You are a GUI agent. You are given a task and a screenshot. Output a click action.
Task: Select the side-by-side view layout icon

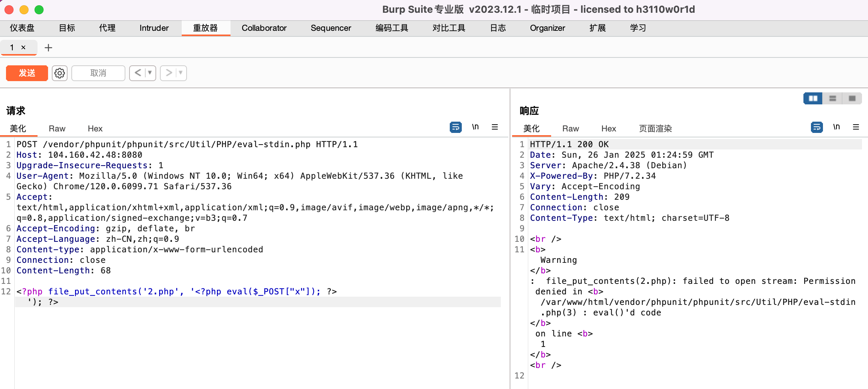tap(813, 98)
